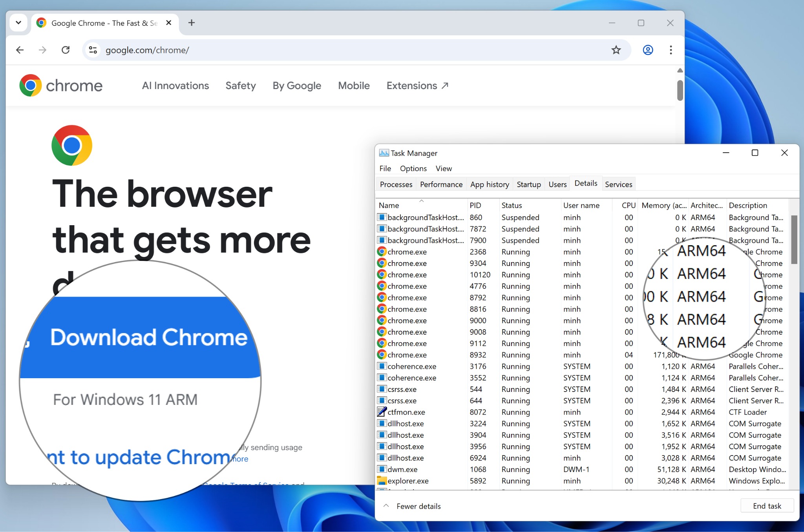Click ctfmon.exe process icon
This screenshot has height=532, width=804.
click(382, 412)
